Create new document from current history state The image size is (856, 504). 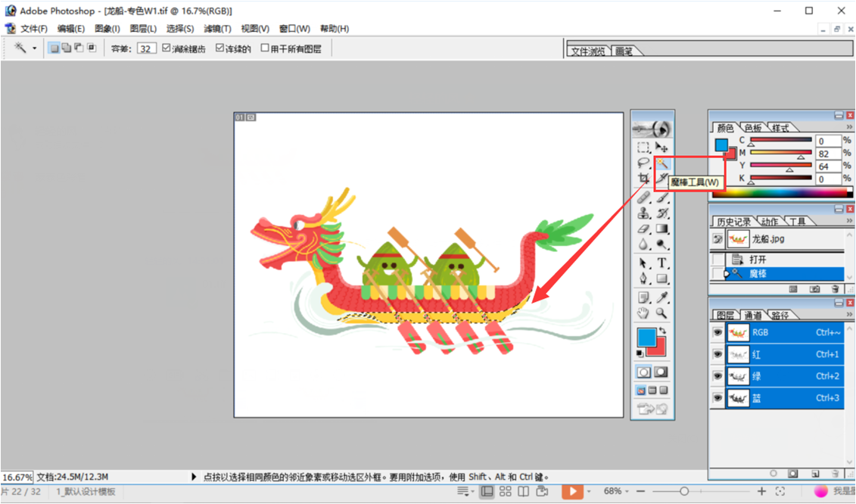click(793, 289)
